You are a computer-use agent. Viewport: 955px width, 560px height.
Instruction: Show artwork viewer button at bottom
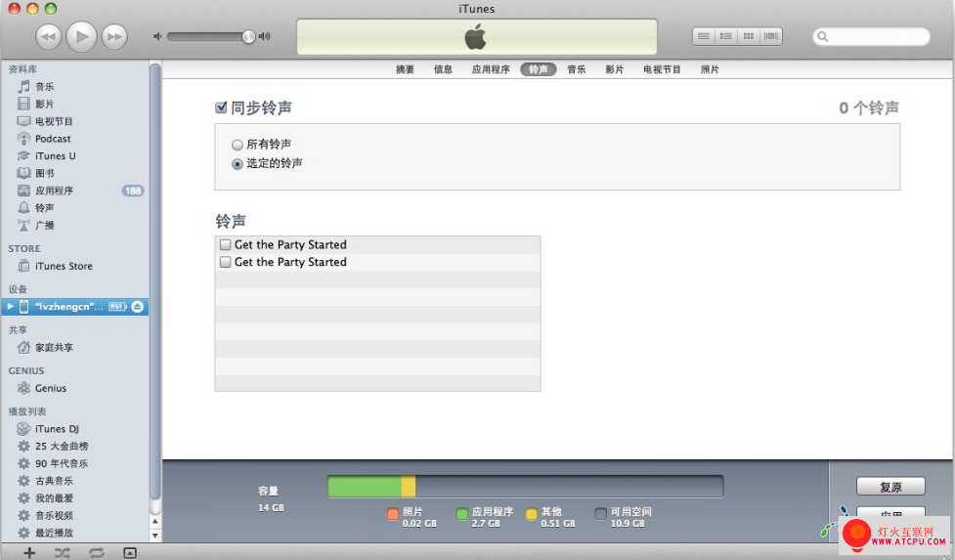tap(130, 553)
